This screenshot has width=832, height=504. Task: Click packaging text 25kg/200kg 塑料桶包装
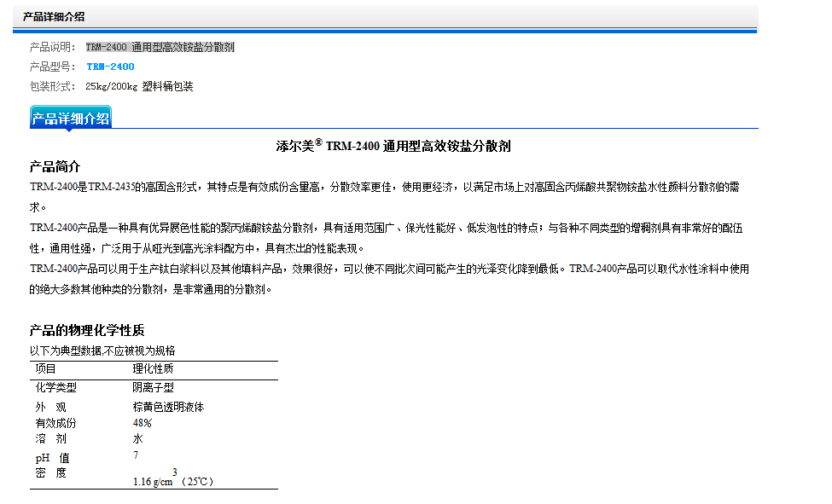click(139, 86)
